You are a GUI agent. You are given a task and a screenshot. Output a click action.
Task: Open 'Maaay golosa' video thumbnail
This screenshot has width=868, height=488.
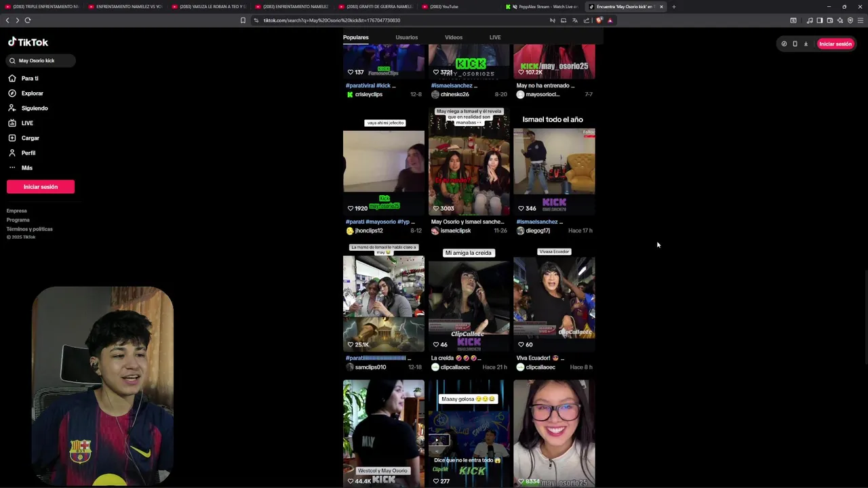coord(469,434)
